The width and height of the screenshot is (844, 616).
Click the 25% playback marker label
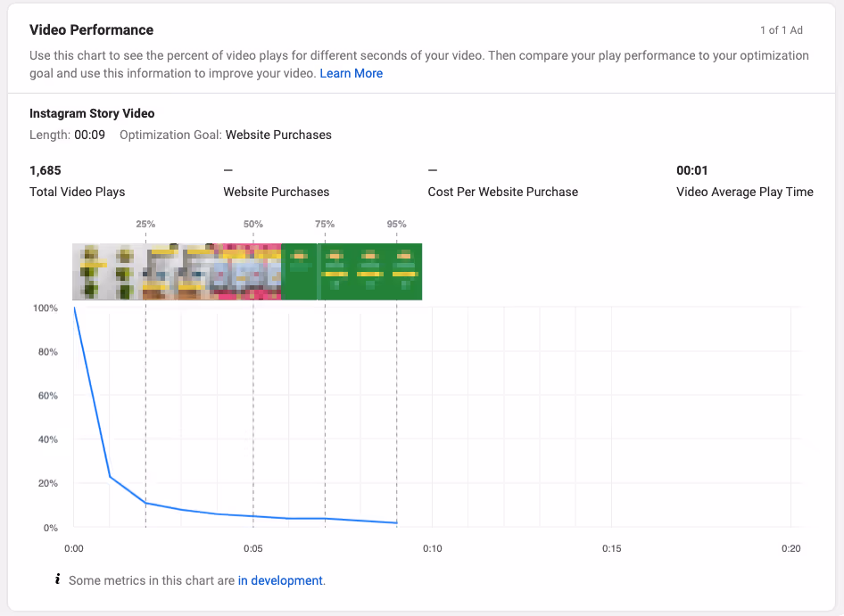click(145, 224)
